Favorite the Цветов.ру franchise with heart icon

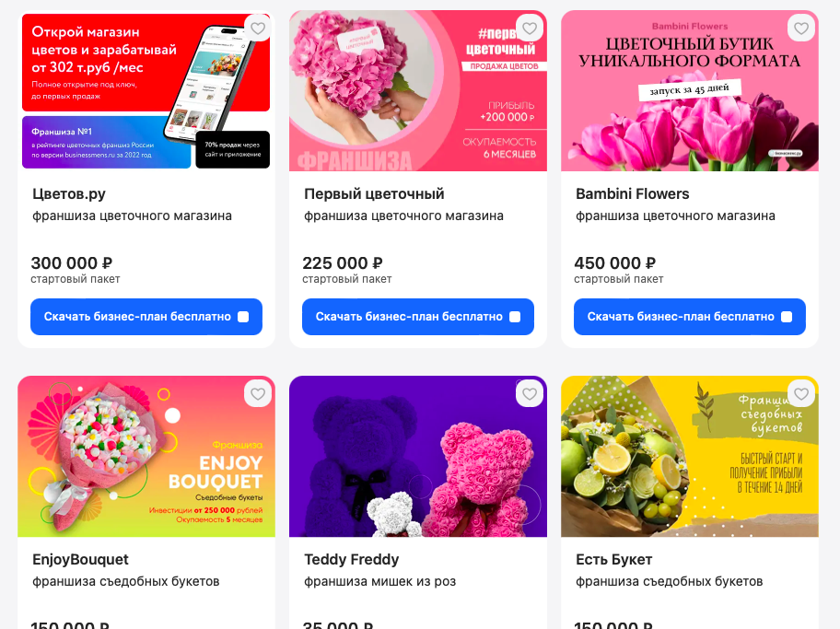pos(258,28)
